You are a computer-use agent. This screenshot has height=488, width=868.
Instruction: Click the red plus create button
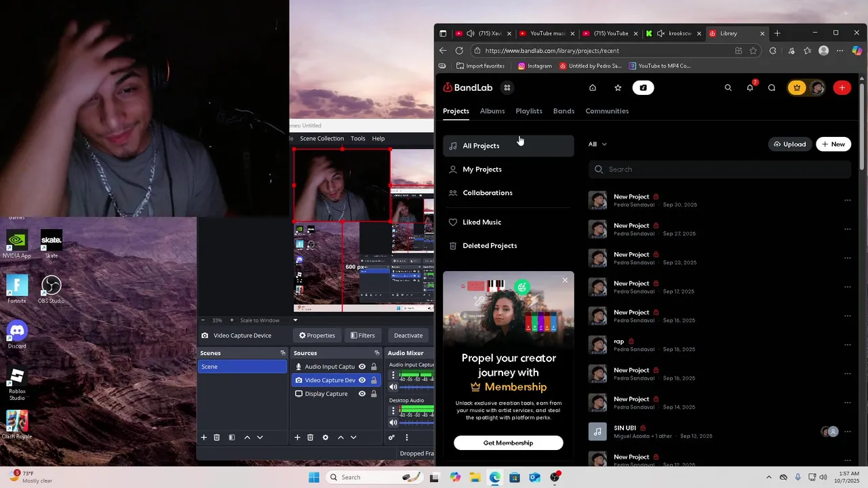(x=842, y=87)
